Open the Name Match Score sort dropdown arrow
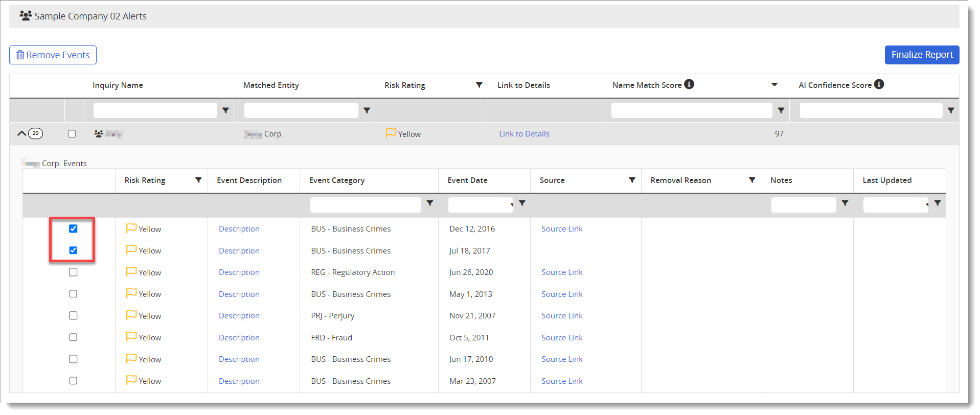The height and width of the screenshot is (415, 980). [774, 85]
